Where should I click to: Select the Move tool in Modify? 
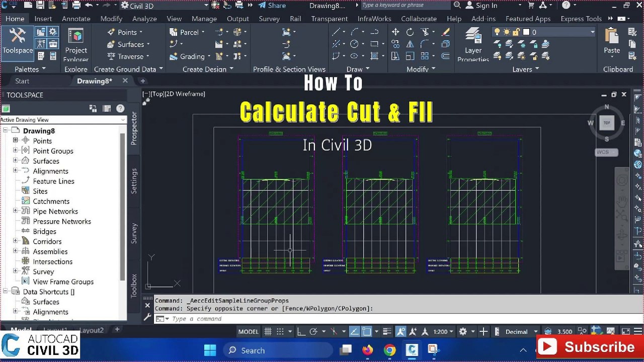[395, 32]
